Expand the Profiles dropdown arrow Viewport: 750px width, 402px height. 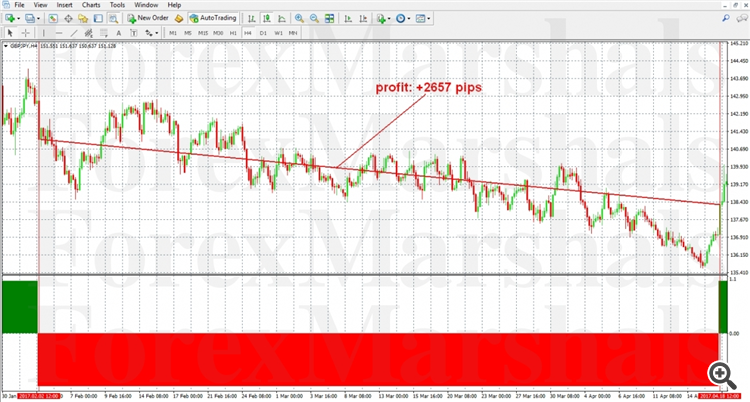pyautogui.click(x=38, y=19)
